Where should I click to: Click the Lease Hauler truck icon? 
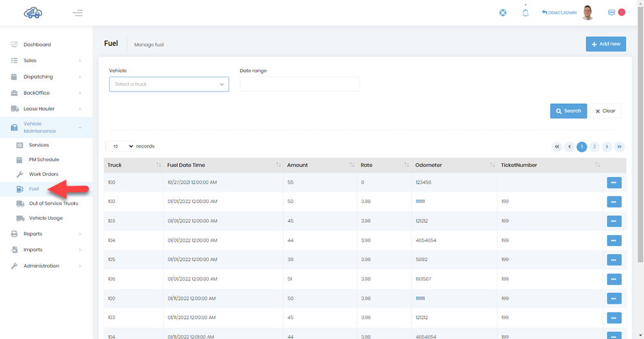click(x=14, y=109)
